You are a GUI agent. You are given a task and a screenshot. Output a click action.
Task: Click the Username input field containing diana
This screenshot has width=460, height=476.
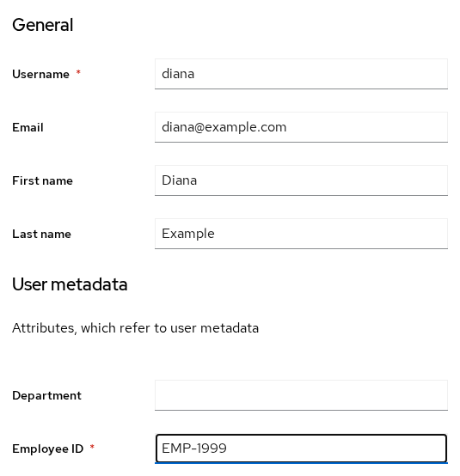[x=301, y=74]
